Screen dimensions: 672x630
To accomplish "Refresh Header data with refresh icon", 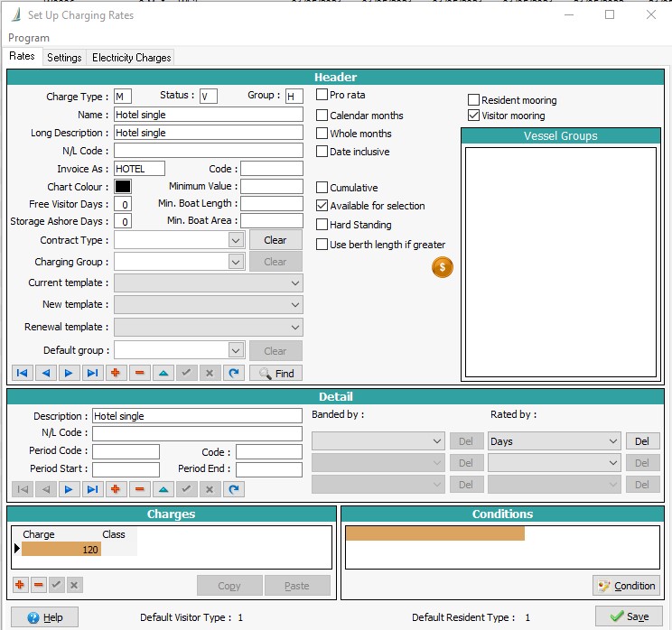I will (234, 373).
